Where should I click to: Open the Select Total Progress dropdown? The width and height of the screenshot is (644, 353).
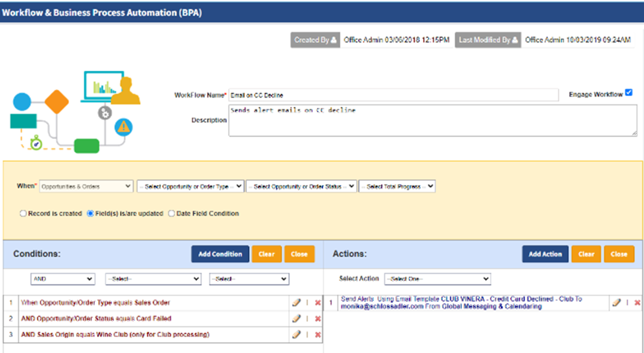click(397, 186)
